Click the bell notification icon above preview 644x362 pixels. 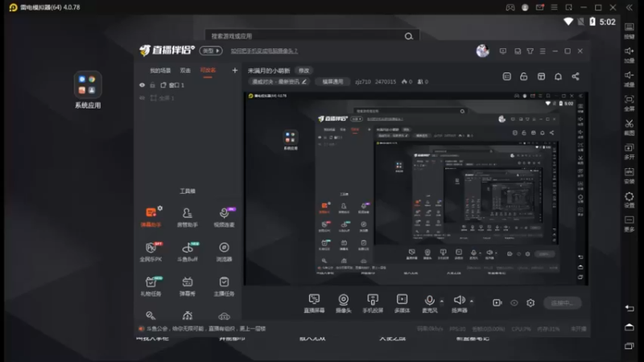(558, 76)
